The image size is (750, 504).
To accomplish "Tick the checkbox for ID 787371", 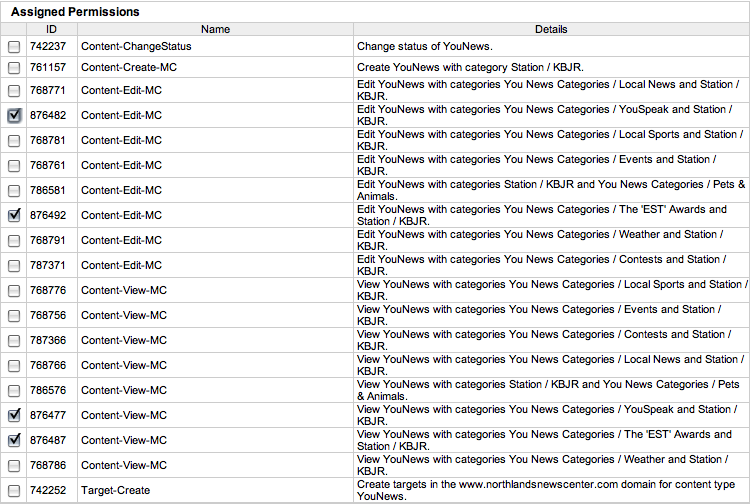I will click(x=14, y=266).
